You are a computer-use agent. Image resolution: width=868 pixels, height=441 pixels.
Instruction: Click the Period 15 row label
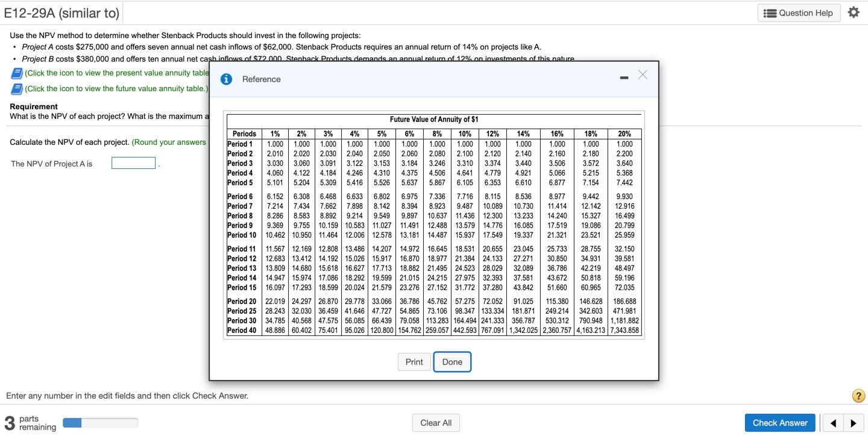242,288
